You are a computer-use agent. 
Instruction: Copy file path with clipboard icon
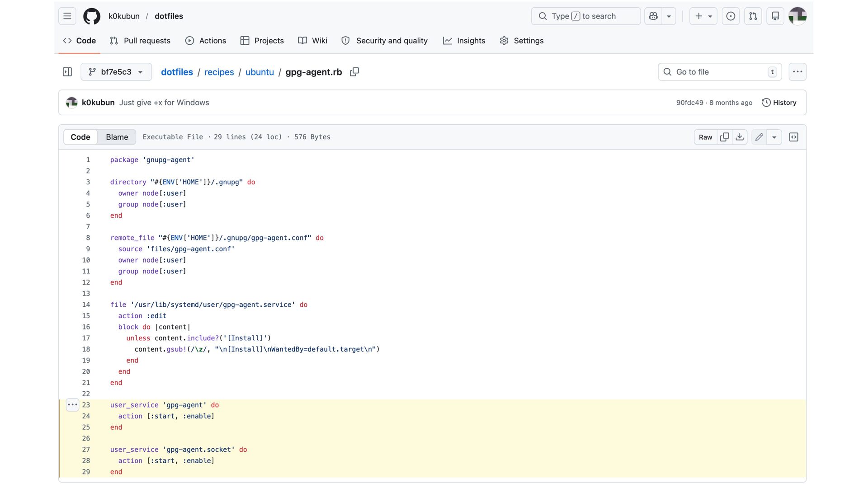click(354, 72)
